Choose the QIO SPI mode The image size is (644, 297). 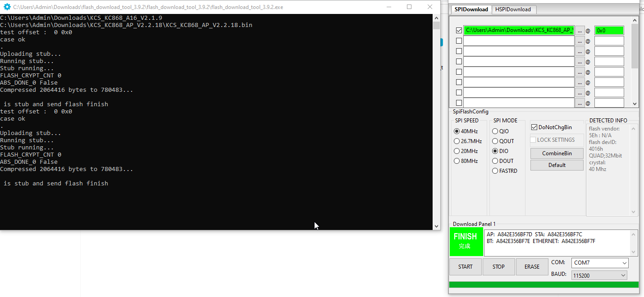[495, 131]
